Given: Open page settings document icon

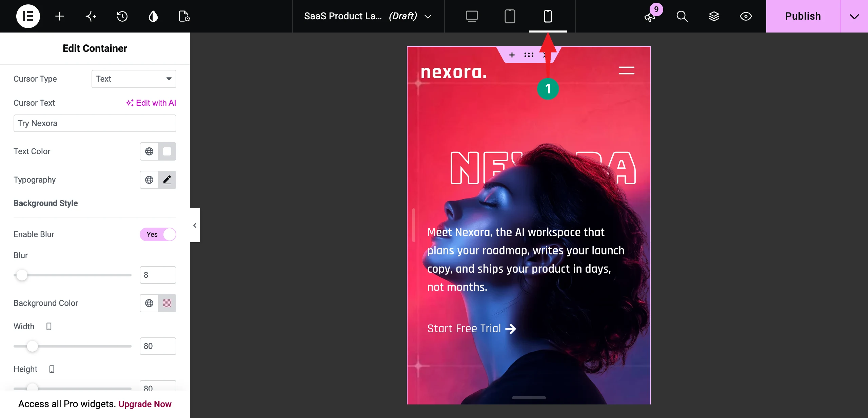Looking at the screenshot, I should 184,16.
